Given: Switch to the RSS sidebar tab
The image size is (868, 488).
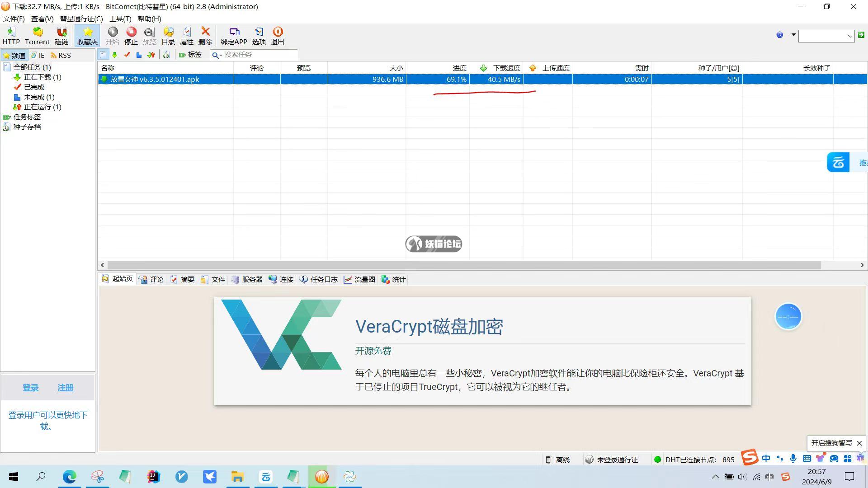Looking at the screenshot, I should point(61,55).
